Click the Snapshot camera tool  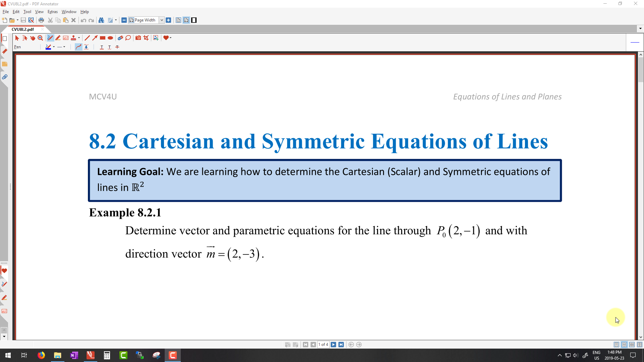(138, 38)
